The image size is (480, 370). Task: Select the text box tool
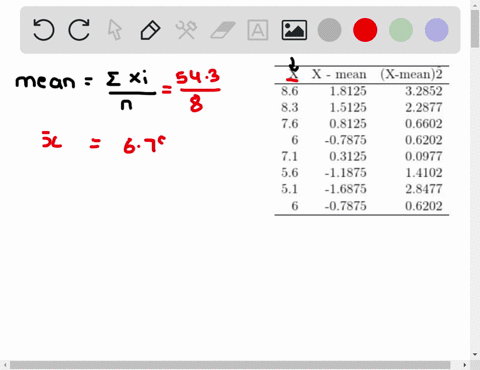(258, 30)
